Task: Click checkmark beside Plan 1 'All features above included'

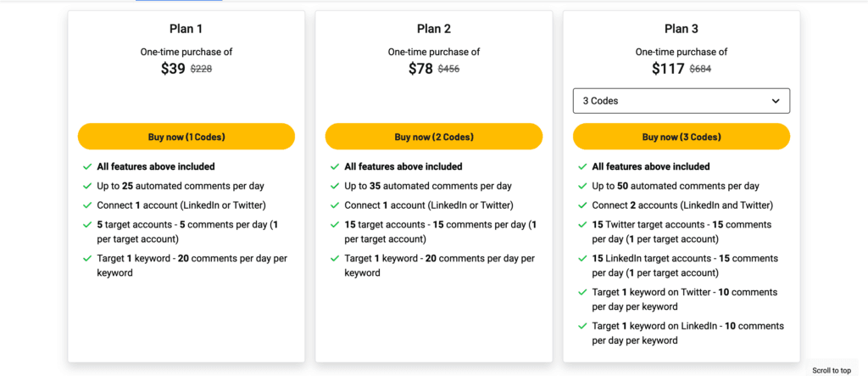Action: (87, 166)
